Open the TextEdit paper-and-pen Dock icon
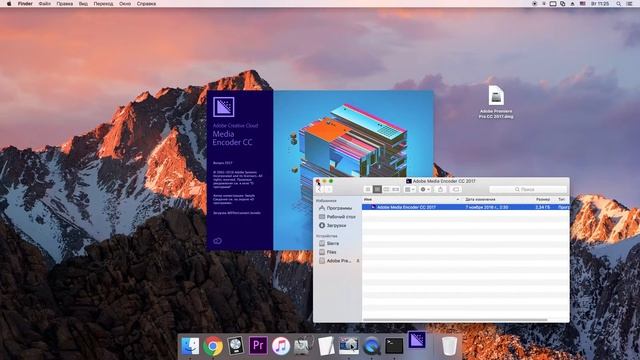 [x=326, y=346]
